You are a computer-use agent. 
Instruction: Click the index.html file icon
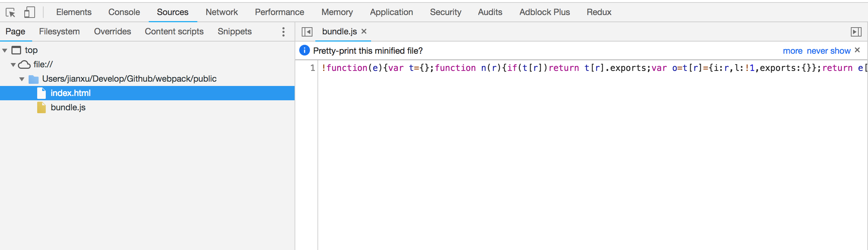click(41, 93)
